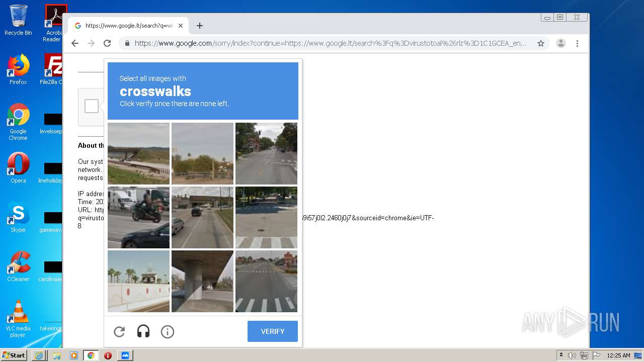The image size is (644, 362).
Task: Select the motorcycle rider image tile
Action: [x=138, y=217]
